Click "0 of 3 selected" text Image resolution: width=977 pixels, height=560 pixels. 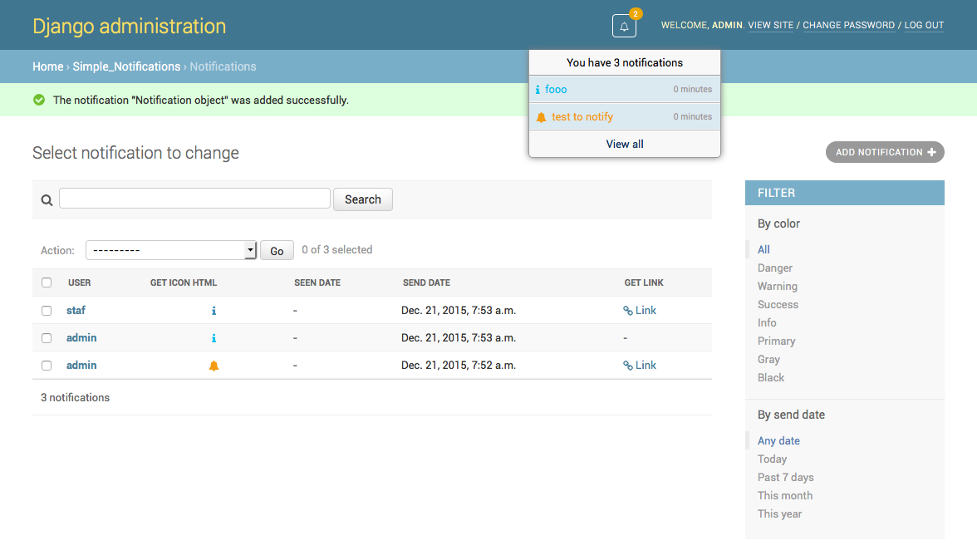coord(337,250)
